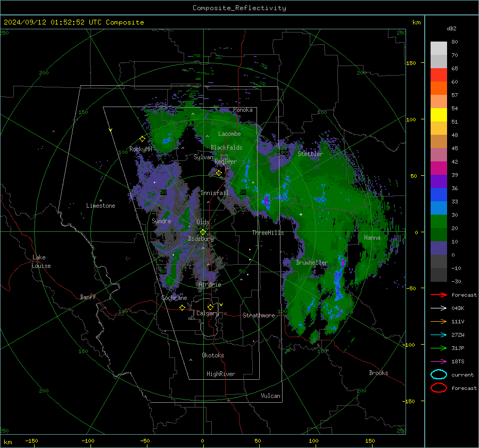The height and width of the screenshot is (448, 479).
Task: Click the Didsbury map label
Action: coord(201,239)
